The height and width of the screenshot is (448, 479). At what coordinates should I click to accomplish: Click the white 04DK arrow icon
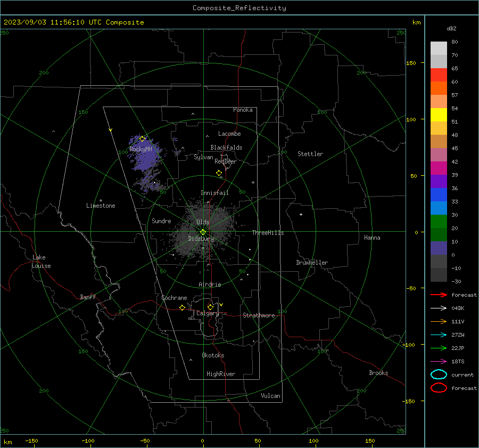[x=439, y=308]
